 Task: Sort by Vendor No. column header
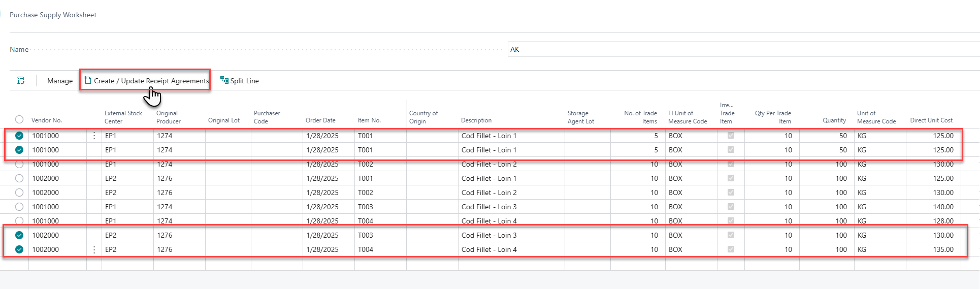point(47,120)
